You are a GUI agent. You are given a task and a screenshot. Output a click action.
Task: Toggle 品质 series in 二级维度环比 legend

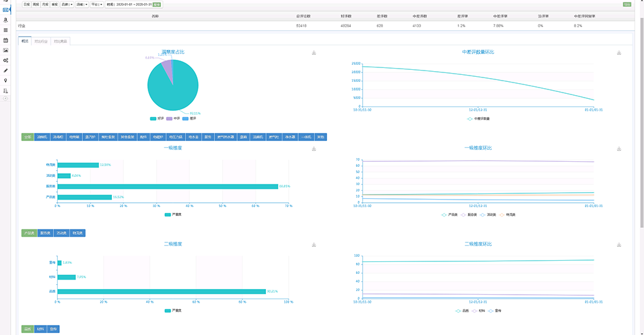[461, 310]
